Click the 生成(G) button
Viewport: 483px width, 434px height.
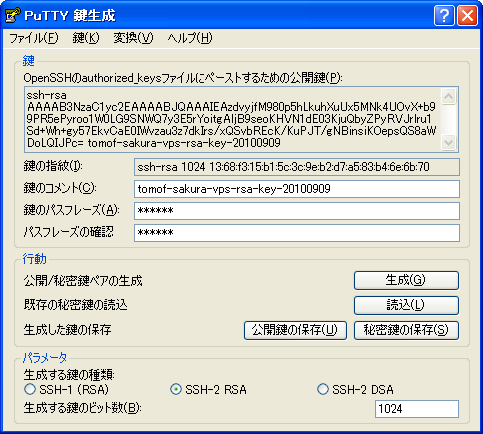(x=406, y=280)
